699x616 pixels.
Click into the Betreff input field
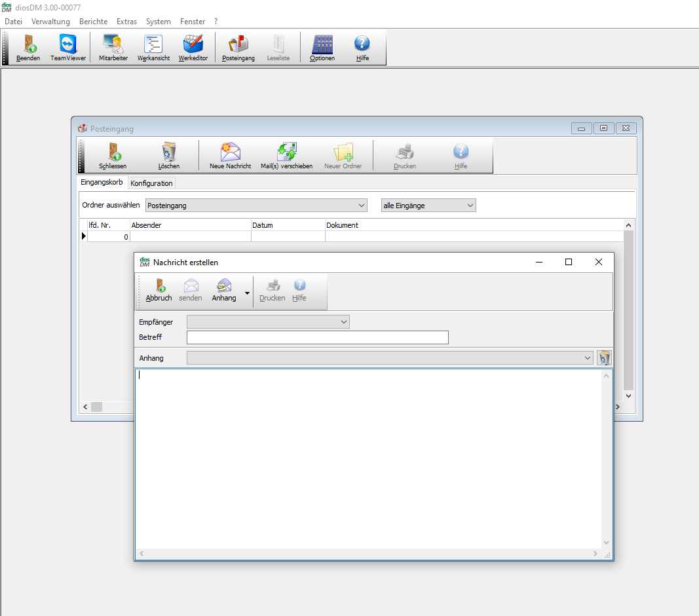[318, 337]
